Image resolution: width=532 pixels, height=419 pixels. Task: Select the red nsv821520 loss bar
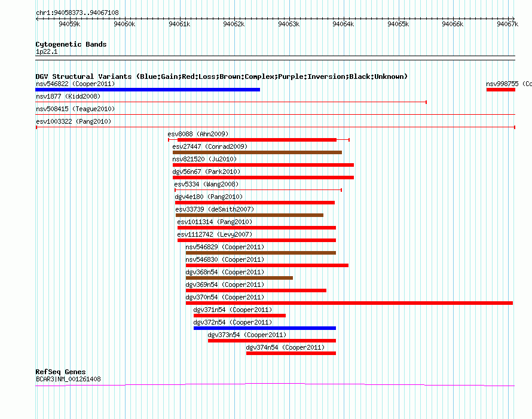(x=263, y=165)
